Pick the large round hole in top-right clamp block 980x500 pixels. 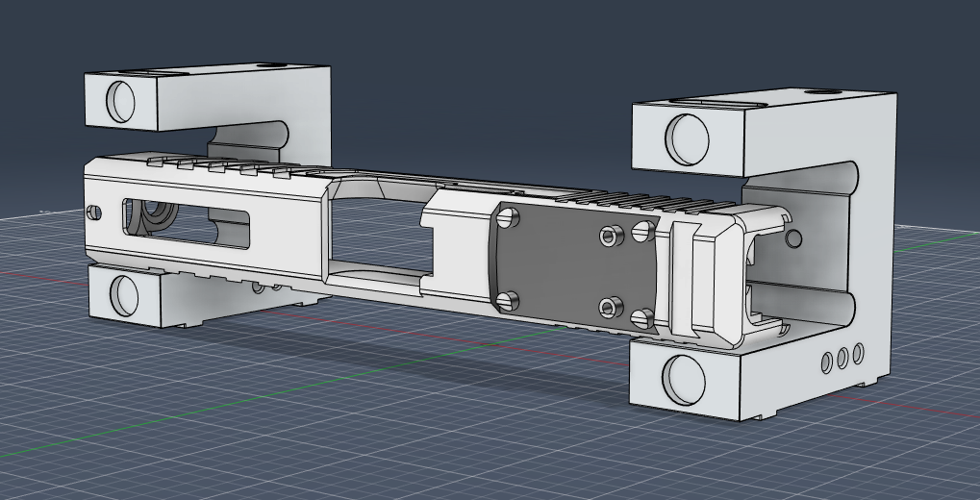tap(689, 138)
